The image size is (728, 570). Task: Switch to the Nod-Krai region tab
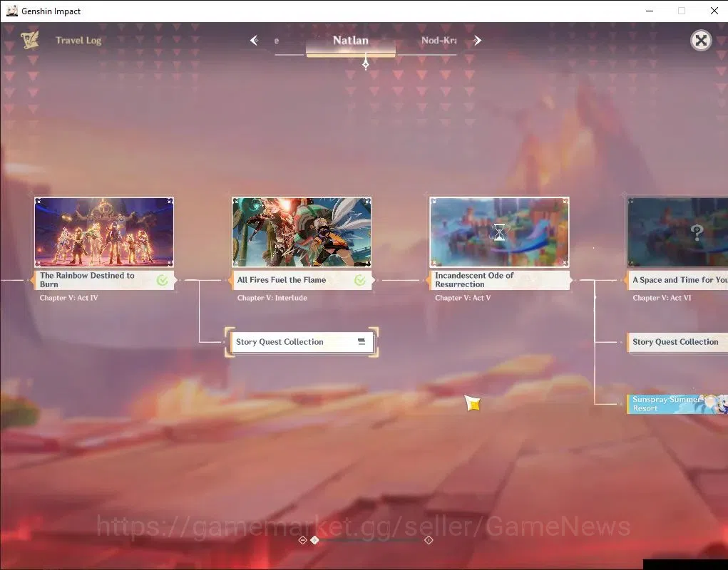(439, 41)
